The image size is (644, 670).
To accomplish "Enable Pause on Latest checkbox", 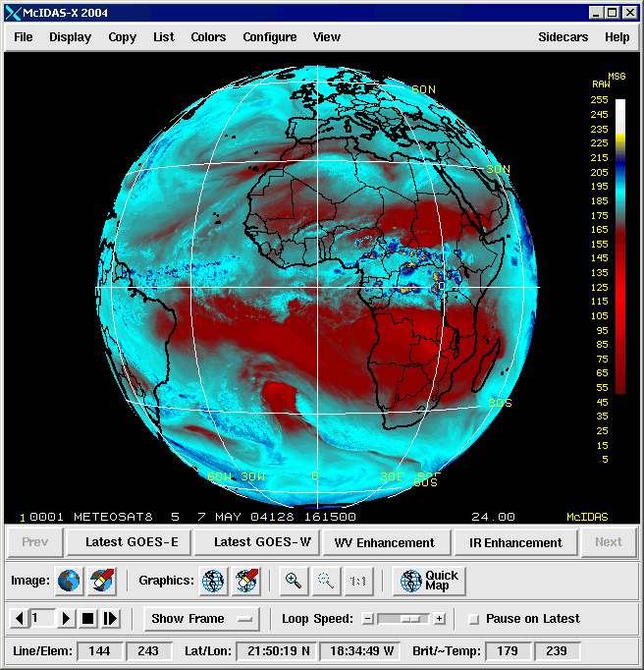I will click(474, 619).
